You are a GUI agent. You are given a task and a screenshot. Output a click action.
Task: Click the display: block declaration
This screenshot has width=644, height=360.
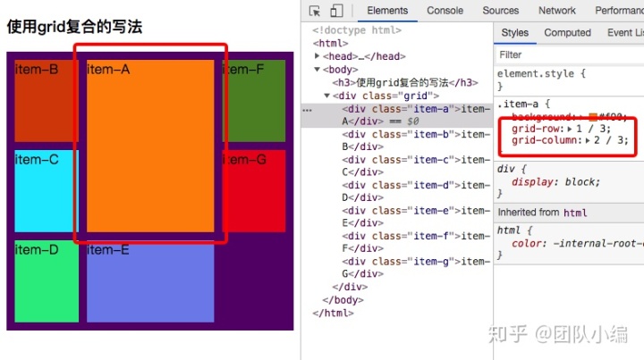point(555,182)
